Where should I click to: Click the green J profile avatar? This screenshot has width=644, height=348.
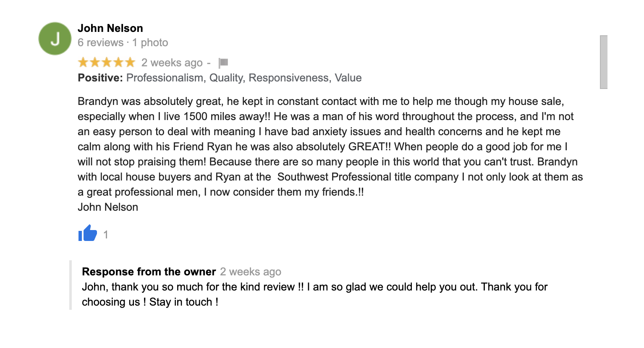pos(55,39)
